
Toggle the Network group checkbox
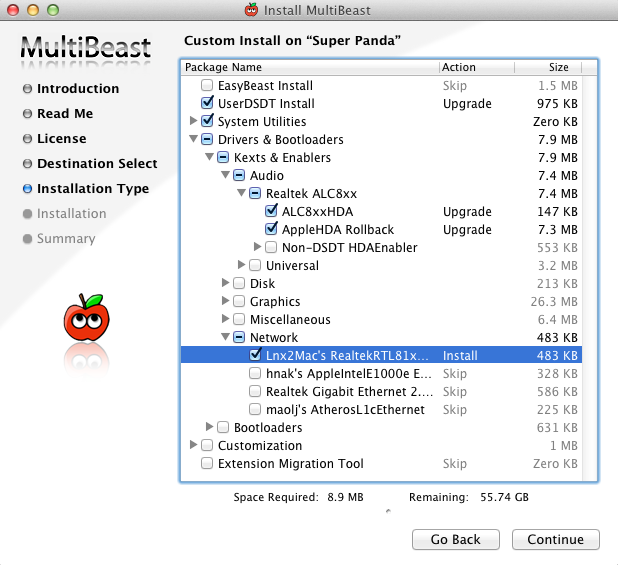[239, 337]
